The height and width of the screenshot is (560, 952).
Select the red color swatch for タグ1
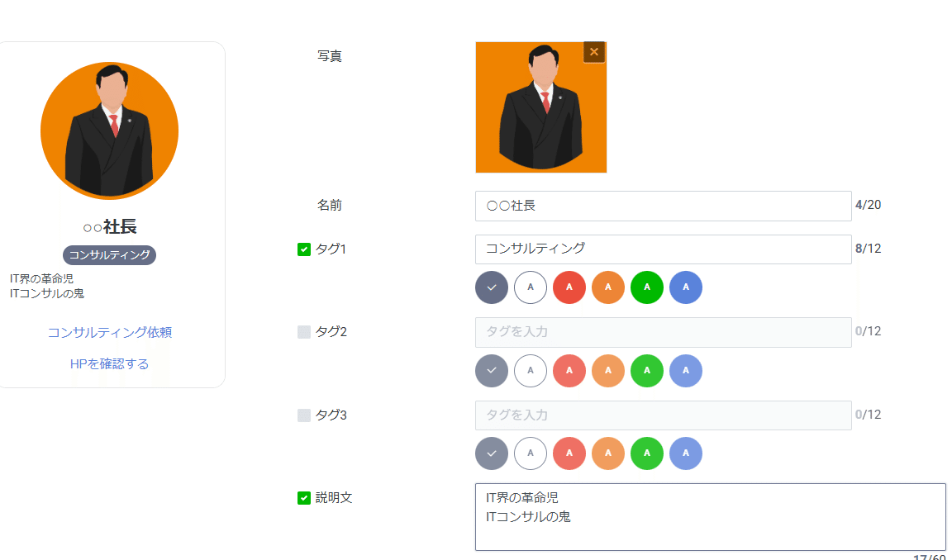point(569,287)
